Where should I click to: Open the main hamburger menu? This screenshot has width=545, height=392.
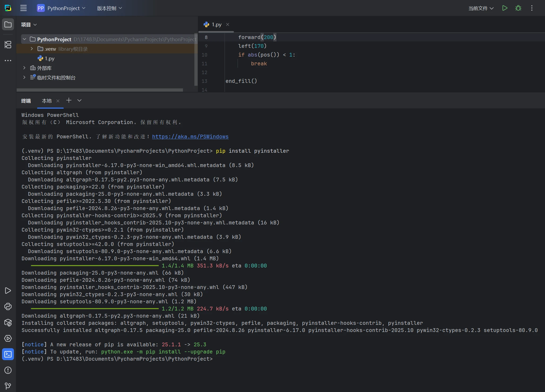click(23, 8)
